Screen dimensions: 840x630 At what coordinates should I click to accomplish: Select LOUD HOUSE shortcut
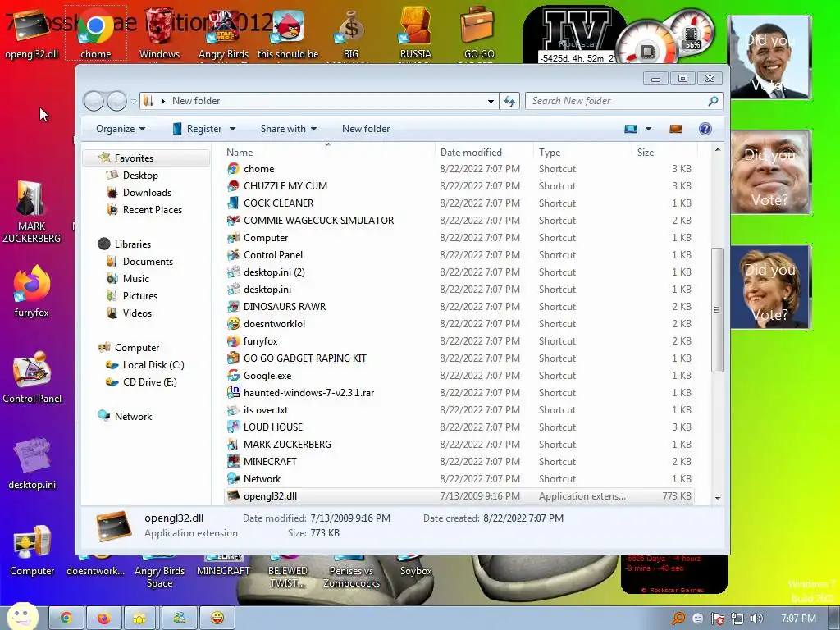272,427
